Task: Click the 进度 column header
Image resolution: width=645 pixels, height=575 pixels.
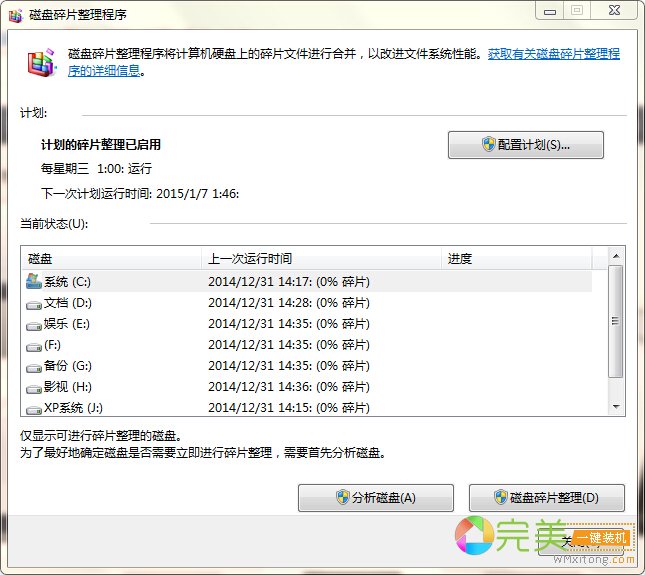Action: [x=520, y=258]
